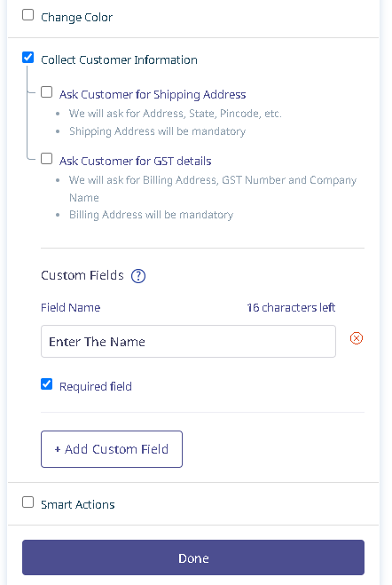
Task: Click the 16 characters left counter
Action: coord(291,308)
